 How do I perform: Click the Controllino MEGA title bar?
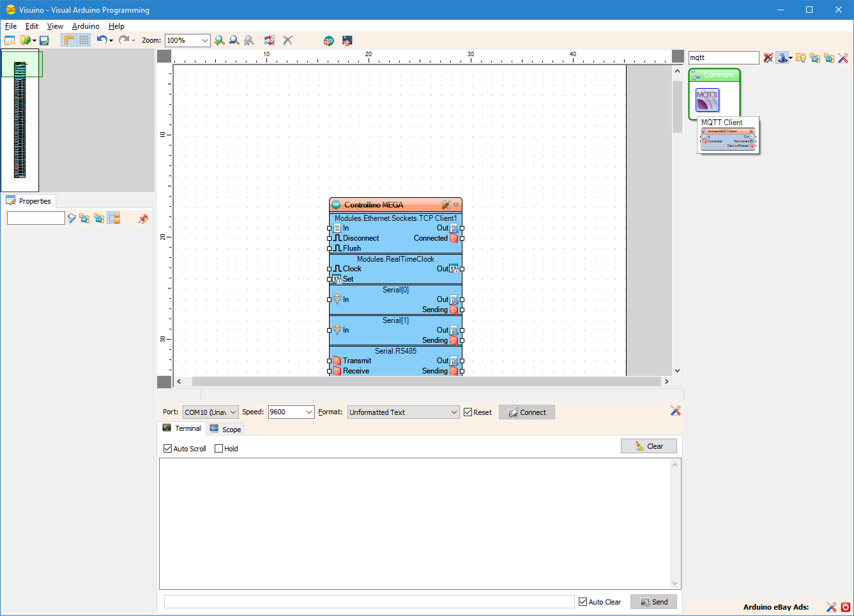tap(395, 205)
